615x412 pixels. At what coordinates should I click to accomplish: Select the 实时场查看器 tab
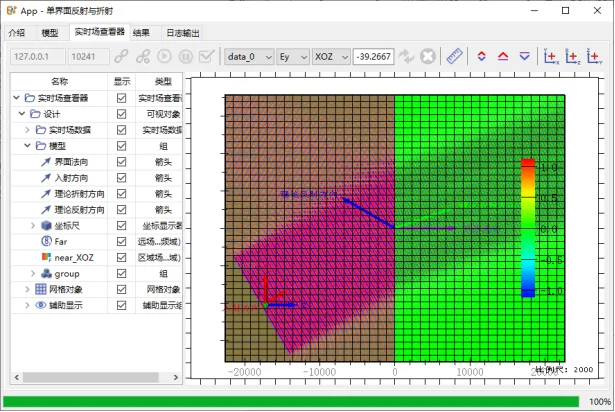point(100,32)
